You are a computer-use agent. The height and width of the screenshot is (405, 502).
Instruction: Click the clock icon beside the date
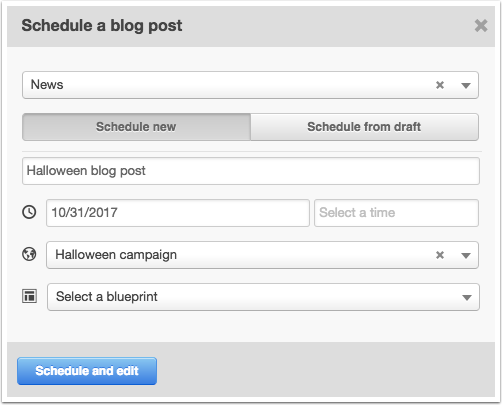29,212
